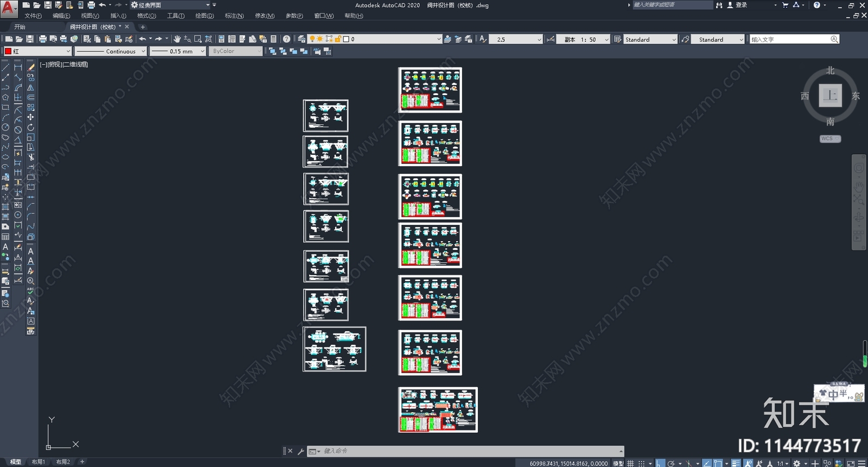Click the binoculars search icon in the title bar
This screenshot has height=467, width=868.
tap(719, 5)
